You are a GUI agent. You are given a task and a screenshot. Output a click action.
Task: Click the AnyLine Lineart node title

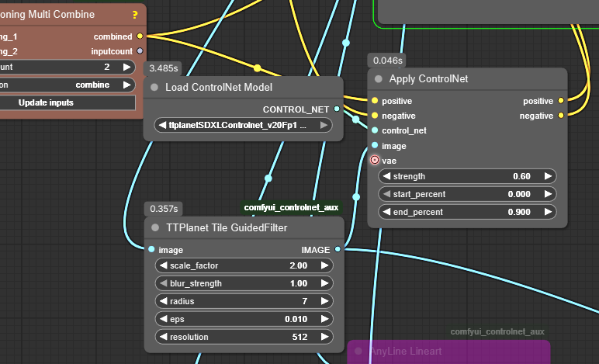pos(406,351)
